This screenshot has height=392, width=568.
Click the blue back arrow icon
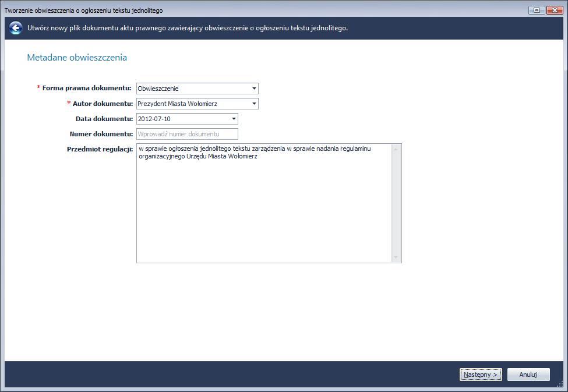(x=16, y=28)
